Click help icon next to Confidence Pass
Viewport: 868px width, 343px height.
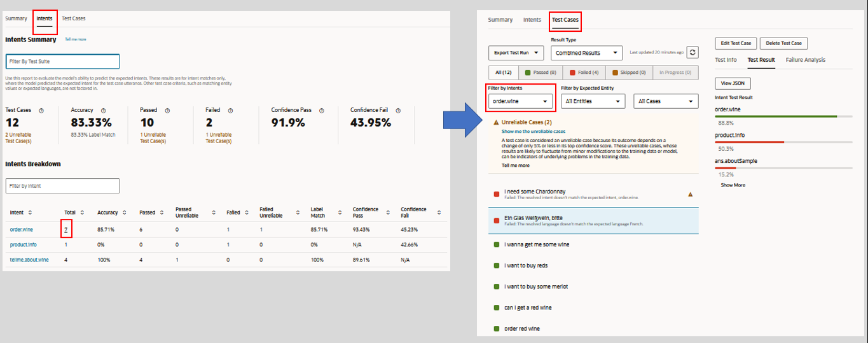[322, 110]
